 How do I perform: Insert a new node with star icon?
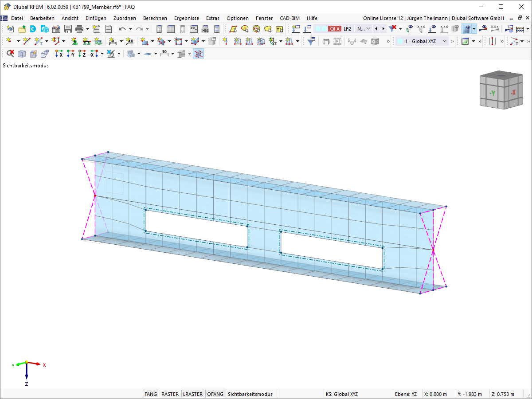pos(8,41)
